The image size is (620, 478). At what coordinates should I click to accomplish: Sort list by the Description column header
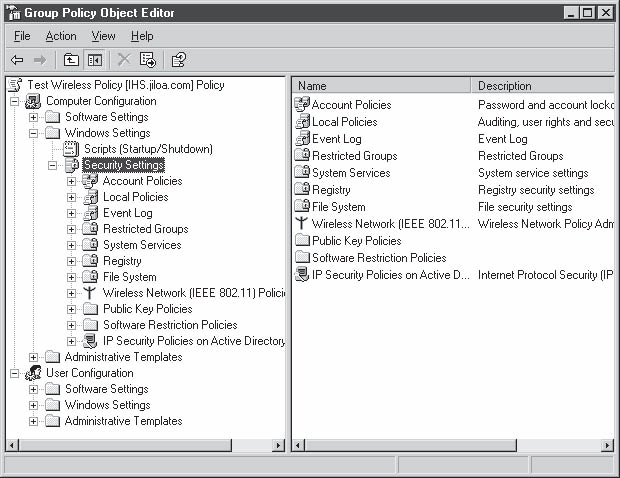tap(542, 85)
